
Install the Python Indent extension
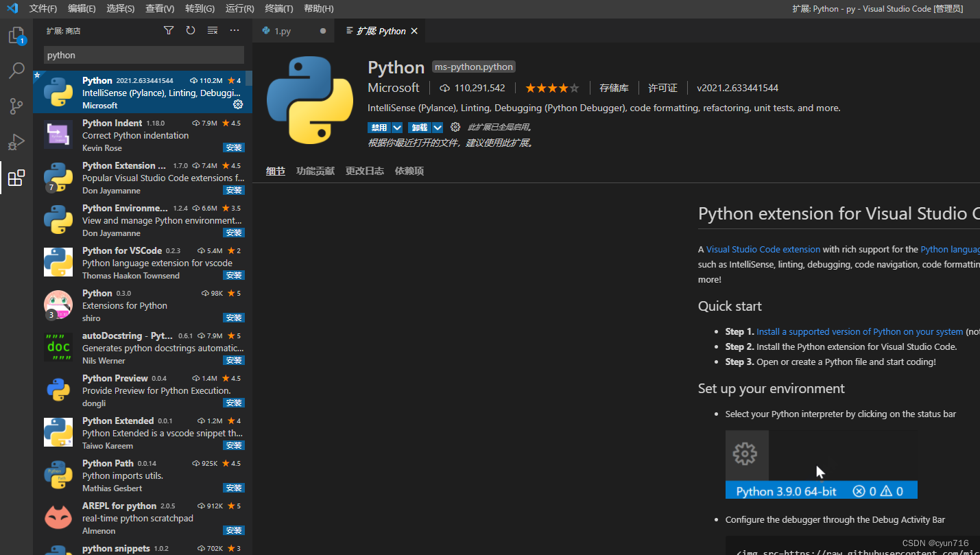point(234,147)
